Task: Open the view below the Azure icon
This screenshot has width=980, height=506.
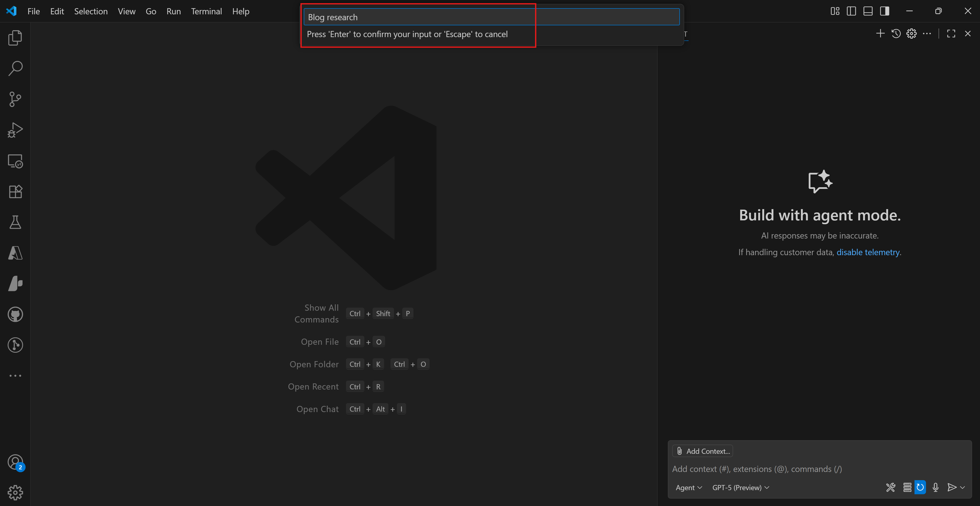Action: pos(15,284)
